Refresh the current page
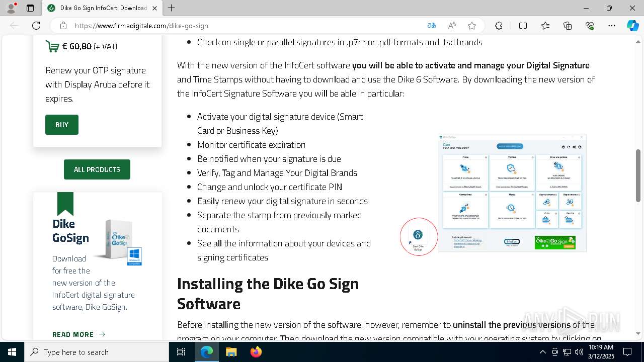 [x=36, y=26]
